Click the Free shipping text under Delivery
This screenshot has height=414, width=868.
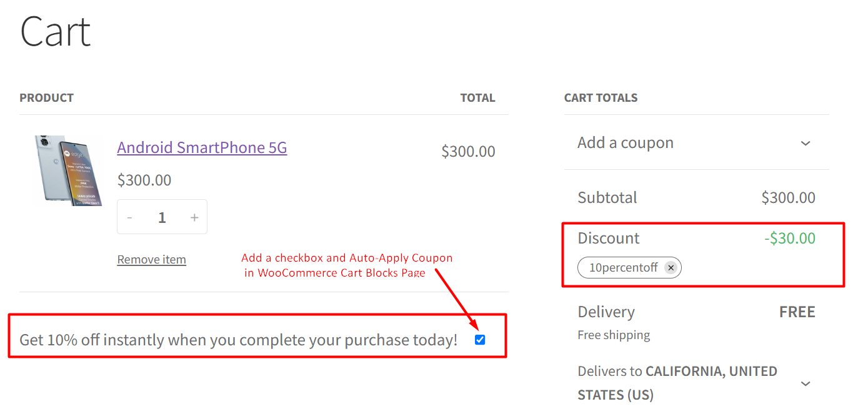pyautogui.click(x=614, y=335)
